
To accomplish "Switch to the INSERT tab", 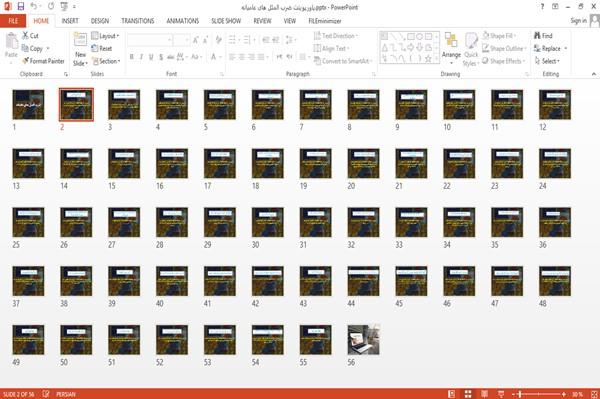I will click(70, 21).
